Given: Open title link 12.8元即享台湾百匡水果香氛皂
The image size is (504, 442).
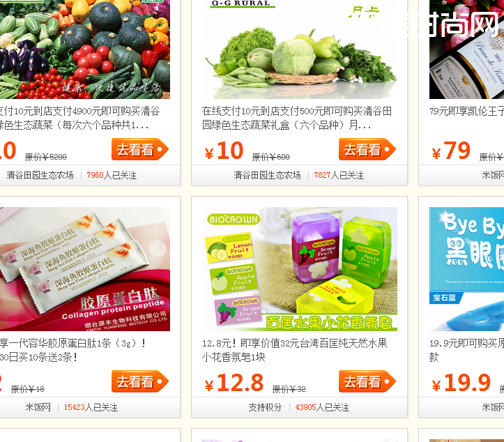Looking at the screenshot, I should click(294, 350).
